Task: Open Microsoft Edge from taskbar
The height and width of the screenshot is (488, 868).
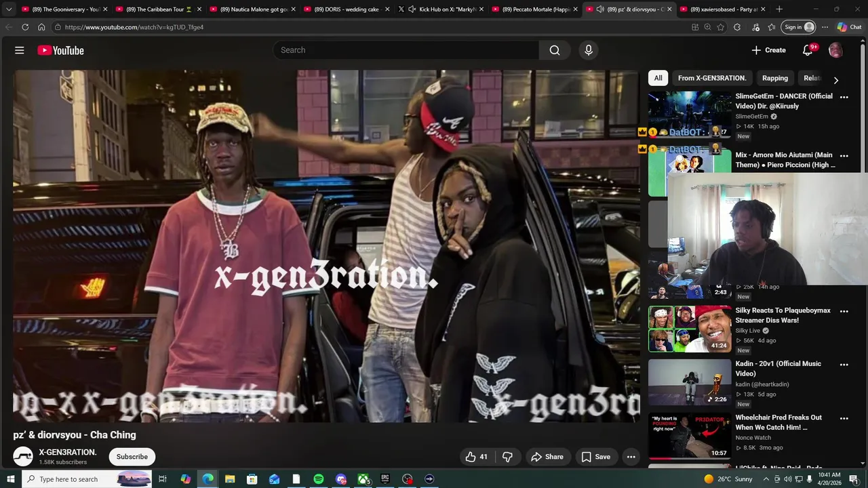Action: [208, 479]
